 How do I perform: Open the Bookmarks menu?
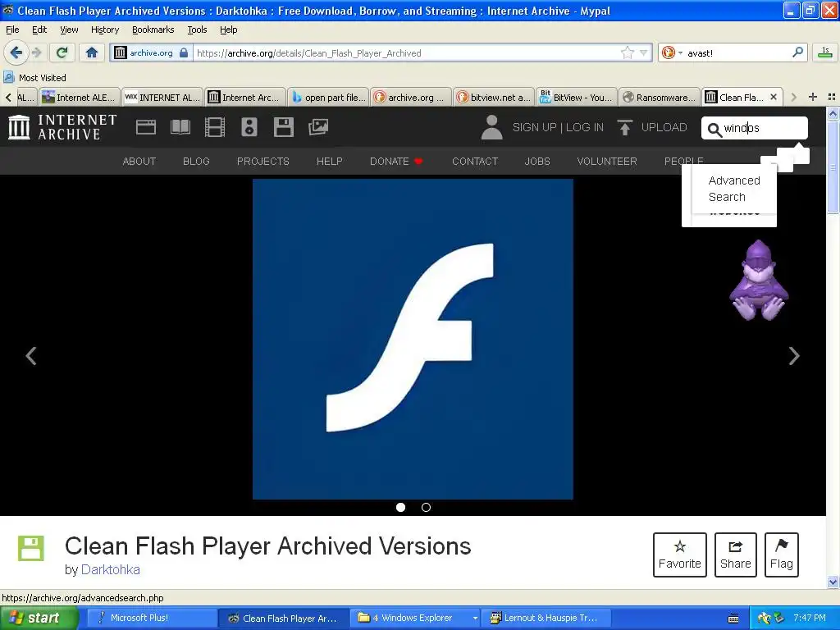tap(153, 30)
